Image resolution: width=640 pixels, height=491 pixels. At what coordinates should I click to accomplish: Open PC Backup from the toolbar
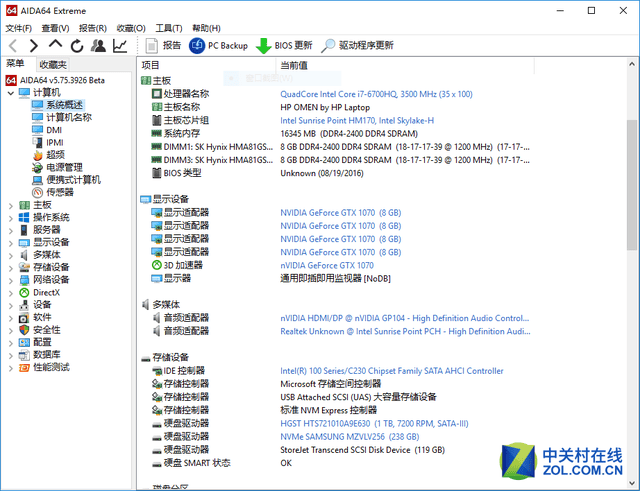coord(218,45)
